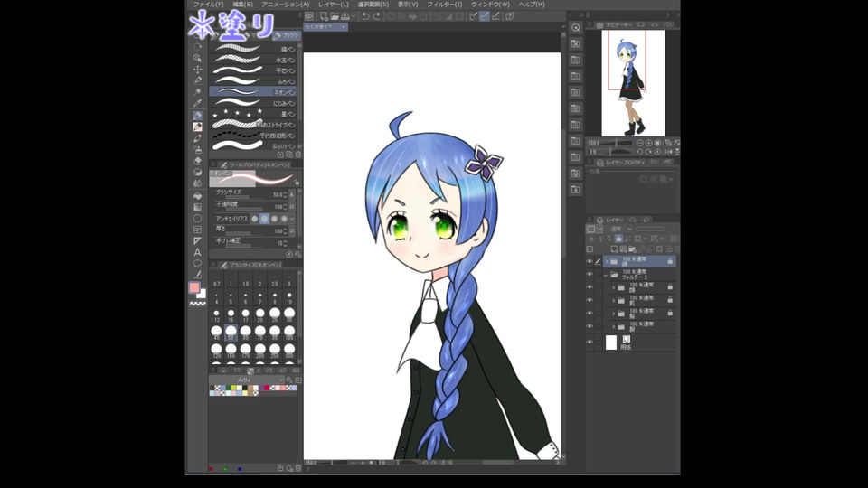Toggle visibility of 顔 layer folder
868x488 pixels.
point(589,287)
